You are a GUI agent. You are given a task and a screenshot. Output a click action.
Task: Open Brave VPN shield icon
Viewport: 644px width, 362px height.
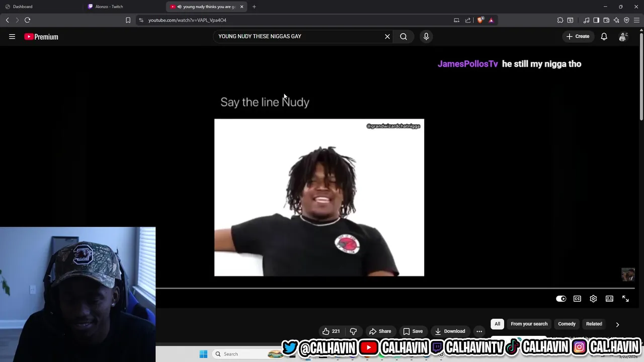(x=626, y=20)
